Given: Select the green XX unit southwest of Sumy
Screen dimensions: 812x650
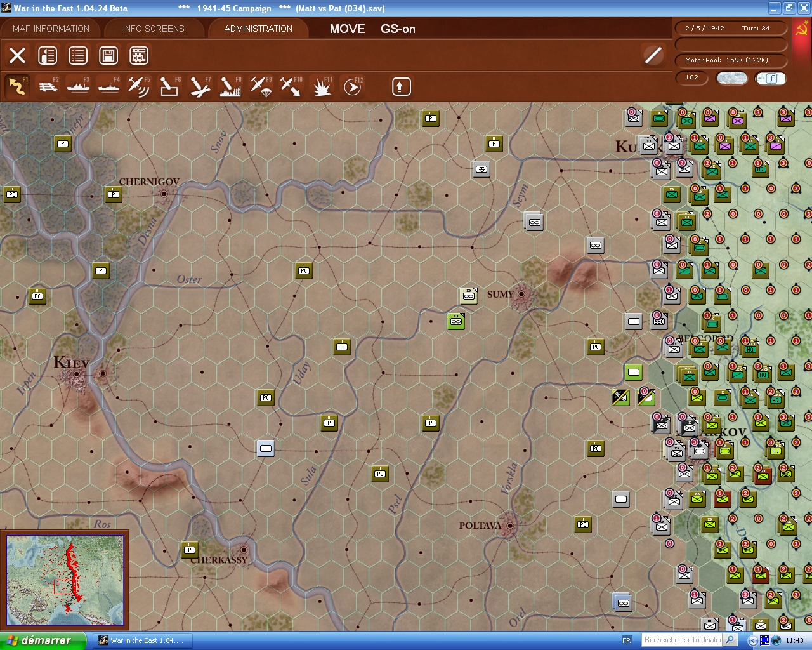Looking at the screenshot, I should pyautogui.click(x=456, y=321).
